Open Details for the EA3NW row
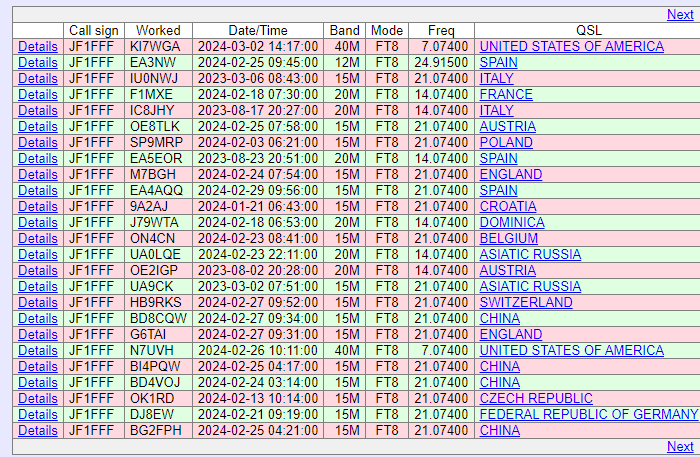The image size is (700, 457). (38, 63)
